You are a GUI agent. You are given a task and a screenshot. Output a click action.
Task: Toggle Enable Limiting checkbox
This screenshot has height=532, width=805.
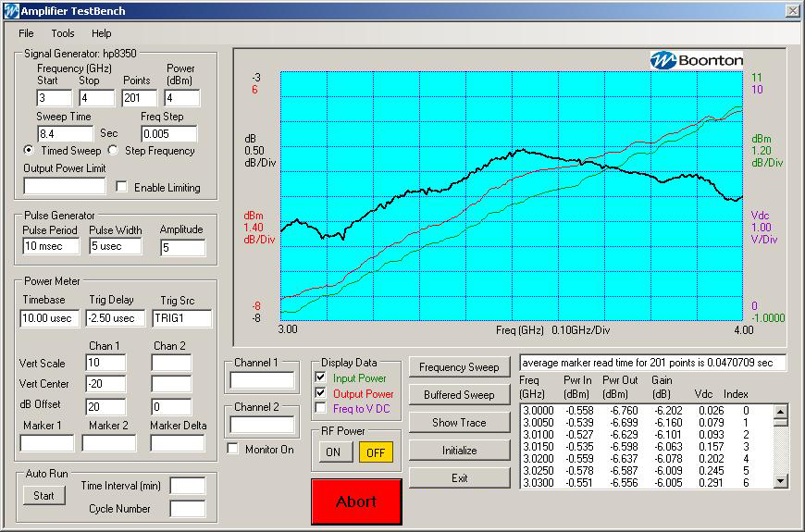click(122, 188)
